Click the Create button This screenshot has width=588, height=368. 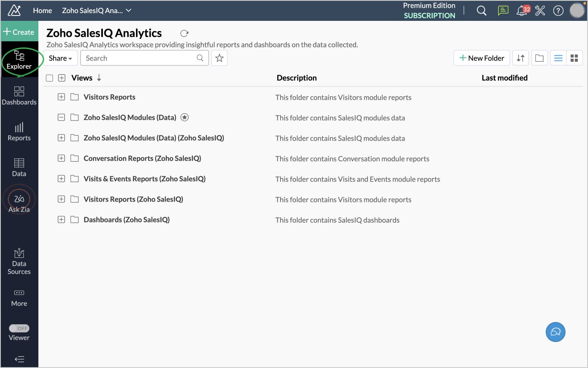19,32
